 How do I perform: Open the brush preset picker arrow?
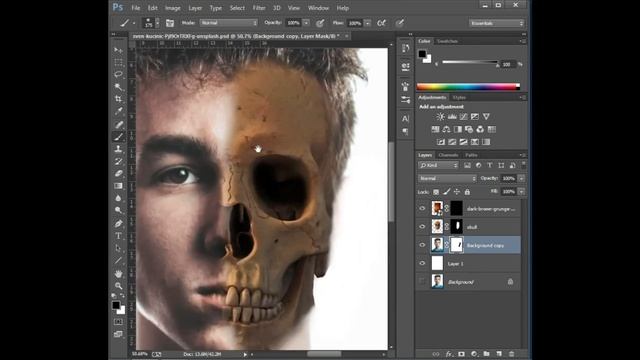(157, 23)
